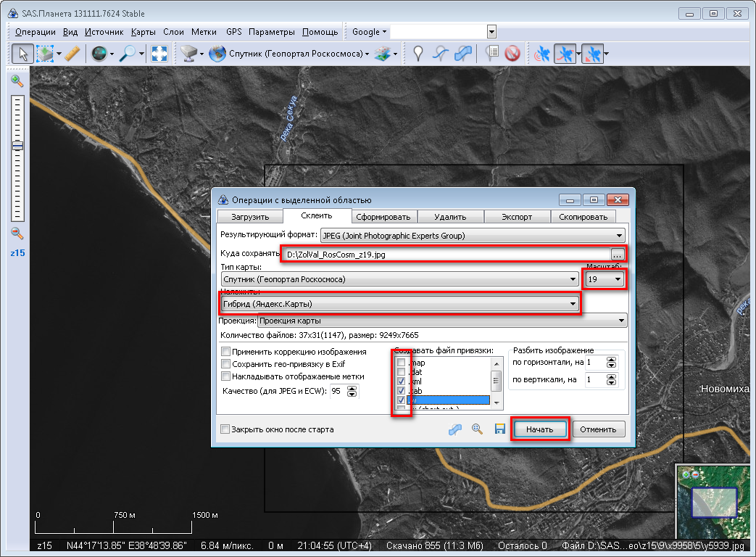This screenshot has height=557, width=756.
Task: Enable 'Накладывать отображаемые метки' checkbox
Action: pyautogui.click(x=225, y=376)
